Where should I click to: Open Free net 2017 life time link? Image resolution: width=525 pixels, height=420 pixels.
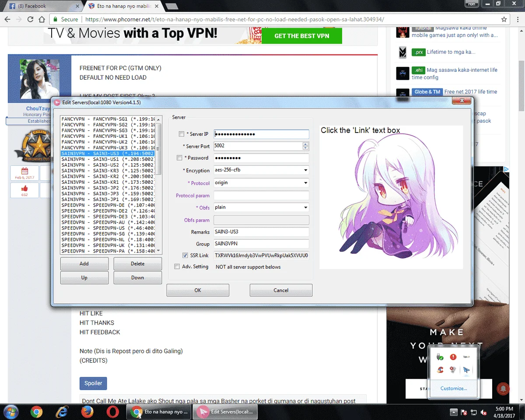tap(471, 92)
